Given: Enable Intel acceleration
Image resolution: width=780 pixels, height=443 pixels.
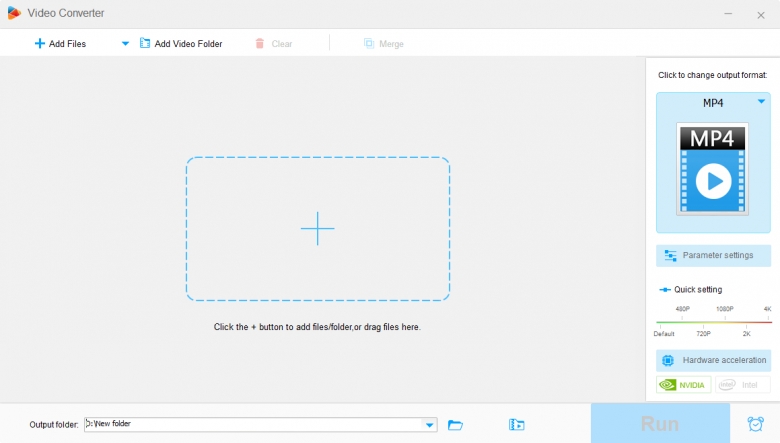Looking at the screenshot, I should pos(742,385).
